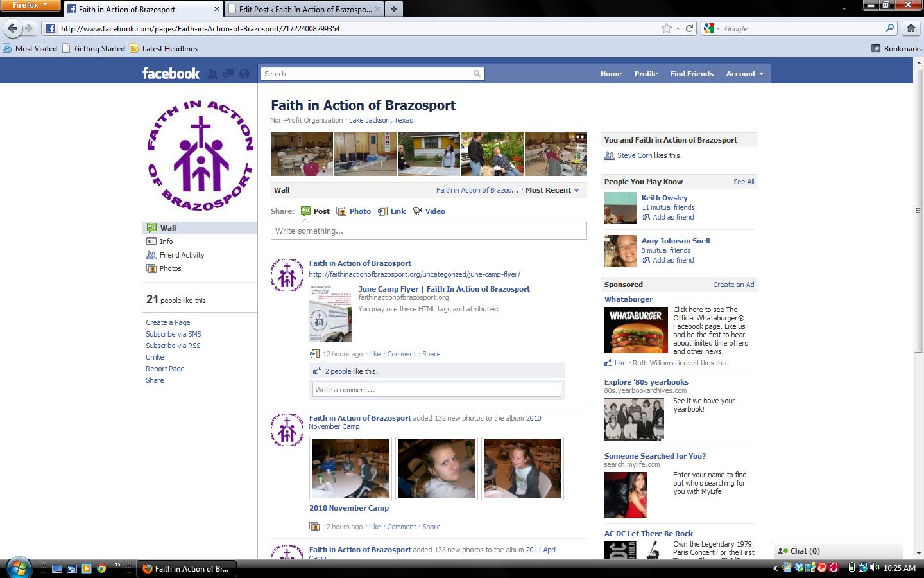This screenshot has height=578, width=924.
Task: Open friend requests icon in Facebook header
Action: coord(212,74)
